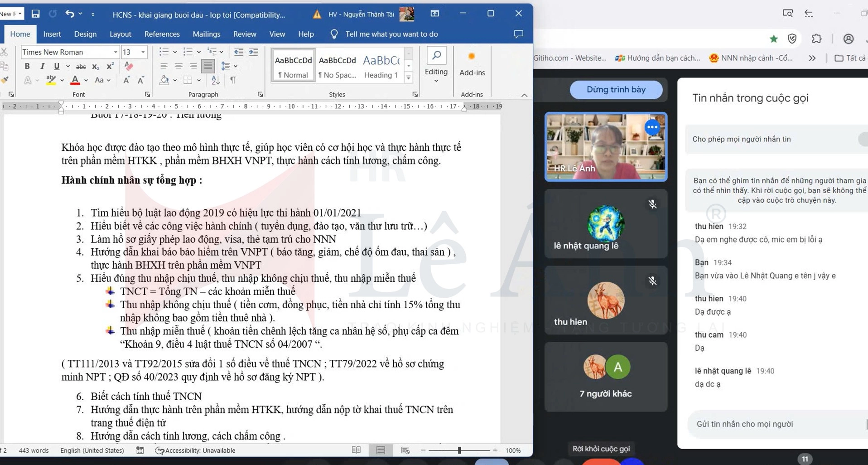Click the strikethrough text icon
868x465 pixels.
(x=81, y=67)
